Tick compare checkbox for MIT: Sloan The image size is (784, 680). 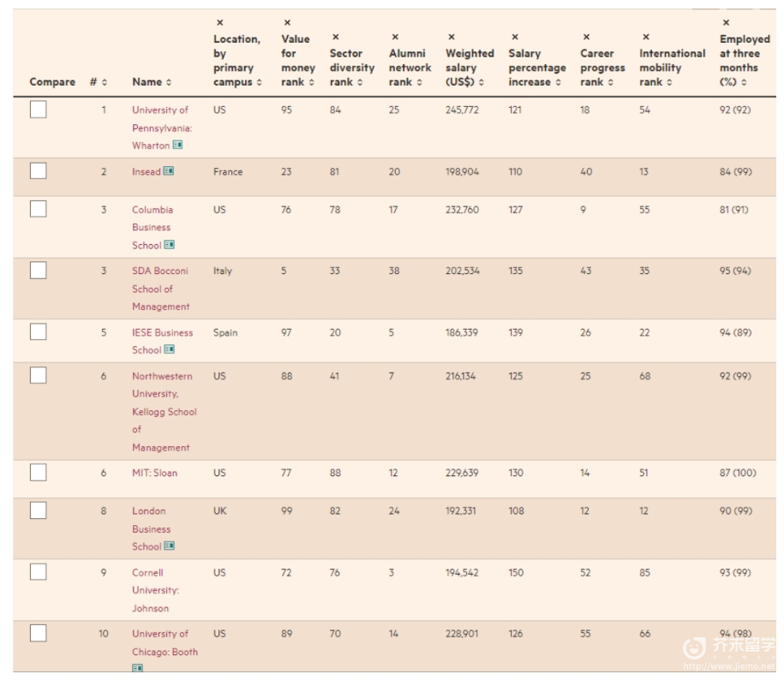38,472
